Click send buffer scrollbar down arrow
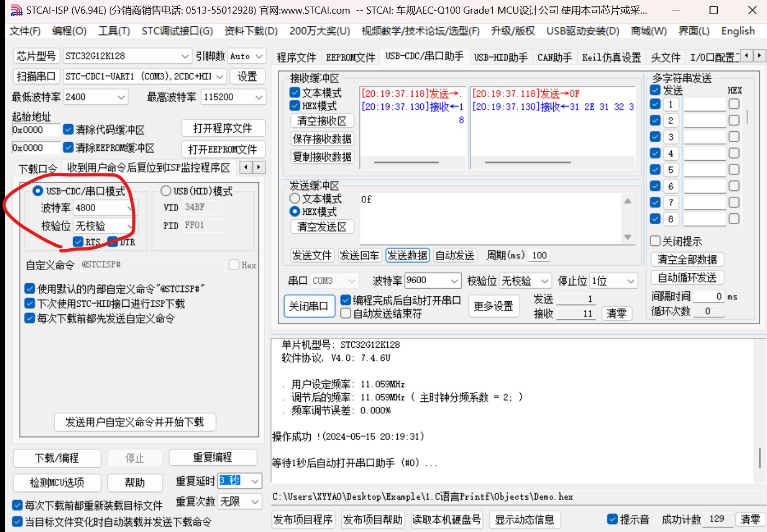The width and height of the screenshot is (767, 532). (x=627, y=237)
